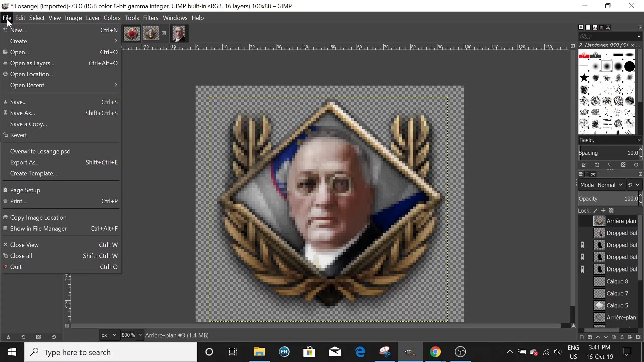The width and height of the screenshot is (644, 362).
Task: Click the new layer icon below layers
Action: point(582,337)
